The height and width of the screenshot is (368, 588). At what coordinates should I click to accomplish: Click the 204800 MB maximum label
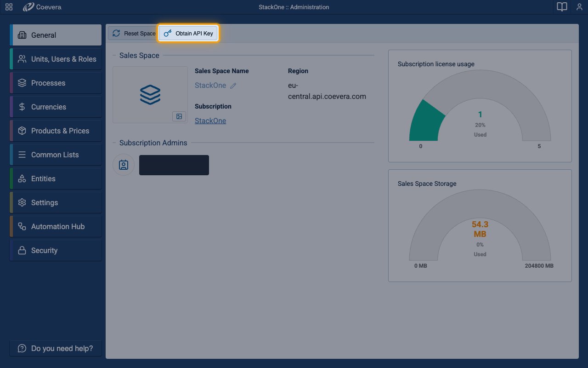pyautogui.click(x=539, y=266)
